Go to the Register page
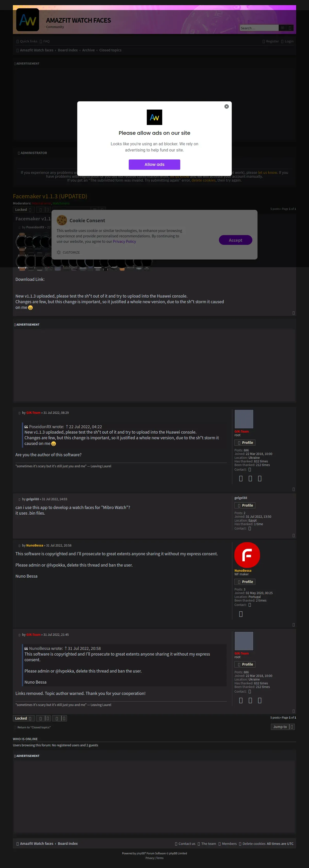This screenshot has height=868, width=309. tap(271, 41)
